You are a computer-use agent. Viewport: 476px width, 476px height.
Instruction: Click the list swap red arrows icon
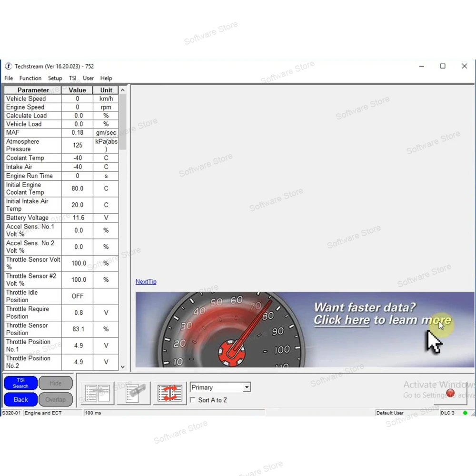click(170, 393)
